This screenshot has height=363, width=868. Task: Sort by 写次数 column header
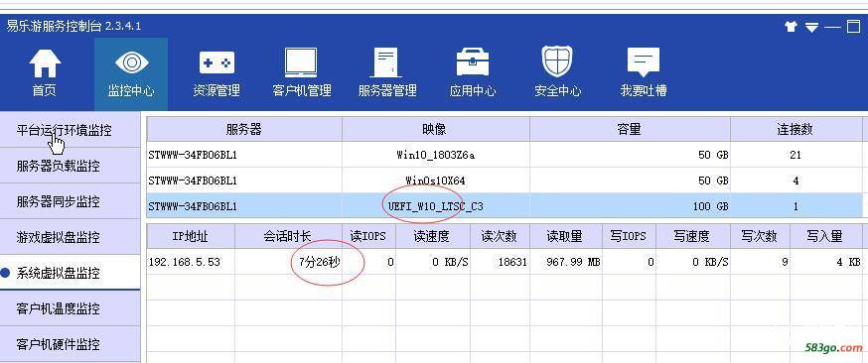coord(760,236)
